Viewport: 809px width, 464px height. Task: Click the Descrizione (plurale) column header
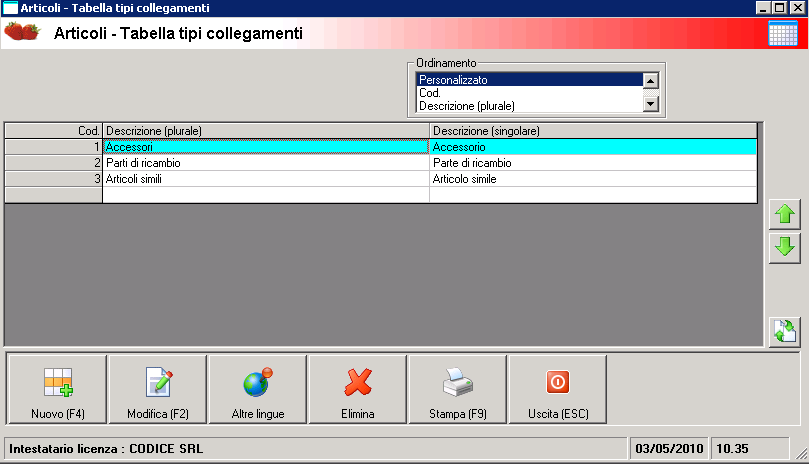pyautogui.click(x=266, y=131)
